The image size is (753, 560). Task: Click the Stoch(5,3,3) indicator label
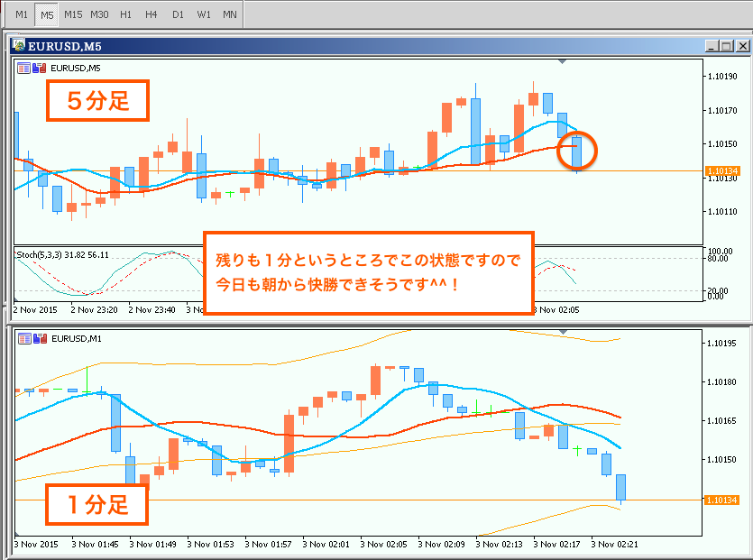click(62, 255)
